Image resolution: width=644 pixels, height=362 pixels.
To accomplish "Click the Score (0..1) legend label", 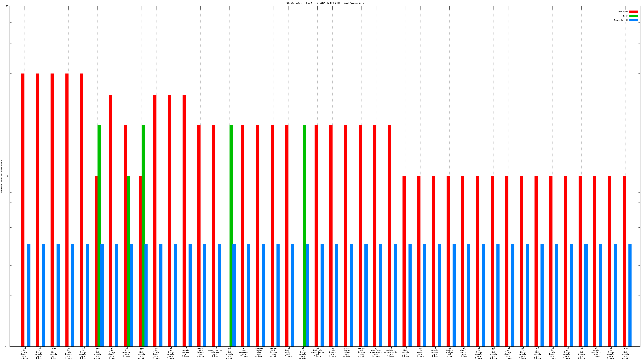I will click(621, 20).
